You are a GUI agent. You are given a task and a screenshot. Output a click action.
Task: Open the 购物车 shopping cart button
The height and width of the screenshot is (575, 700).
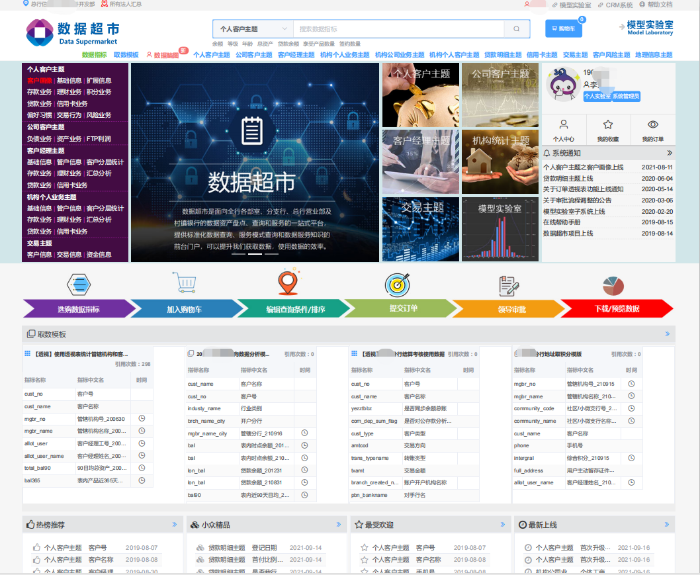point(563,29)
